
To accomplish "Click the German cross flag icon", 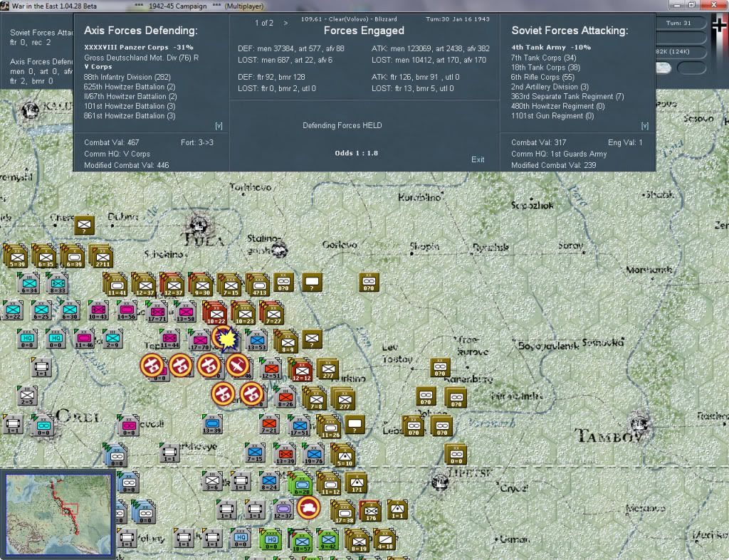I will 720,26.
